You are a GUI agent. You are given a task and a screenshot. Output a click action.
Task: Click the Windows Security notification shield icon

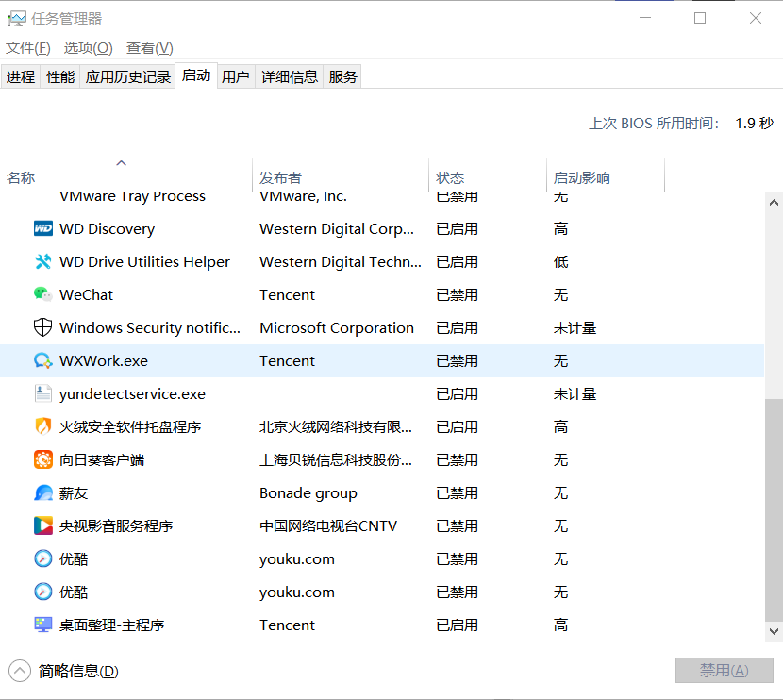click(42, 327)
